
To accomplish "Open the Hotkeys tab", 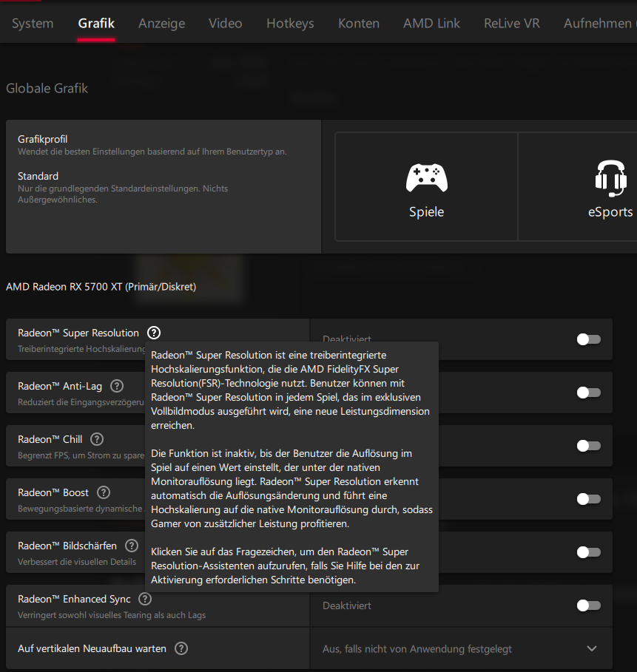I will pos(290,23).
